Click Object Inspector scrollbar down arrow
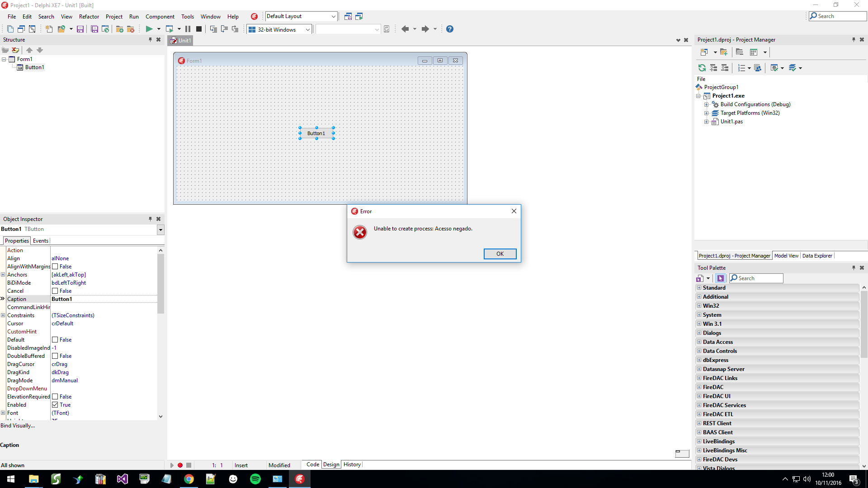868x488 pixels. pos(160,417)
